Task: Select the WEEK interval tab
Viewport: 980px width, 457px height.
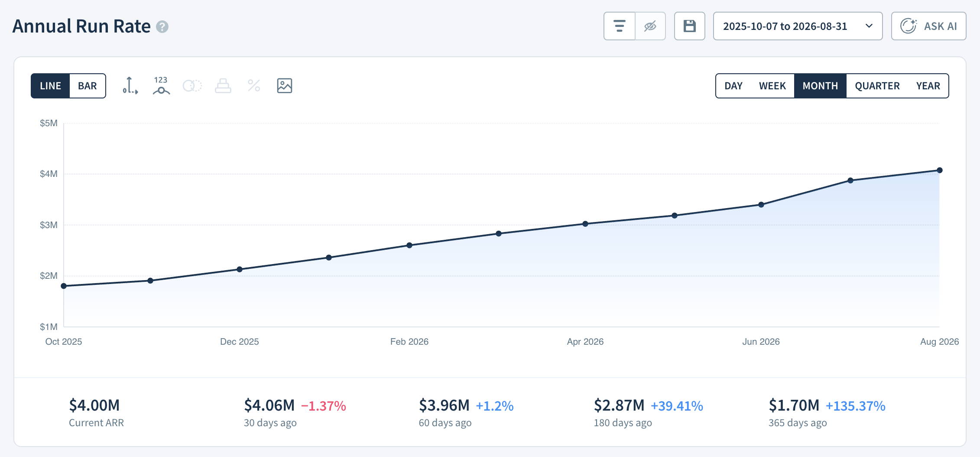Action: click(x=772, y=86)
